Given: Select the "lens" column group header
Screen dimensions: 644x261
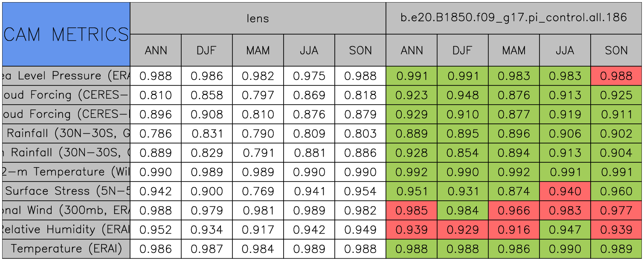Looking at the screenshot, I should coord(258,18).
